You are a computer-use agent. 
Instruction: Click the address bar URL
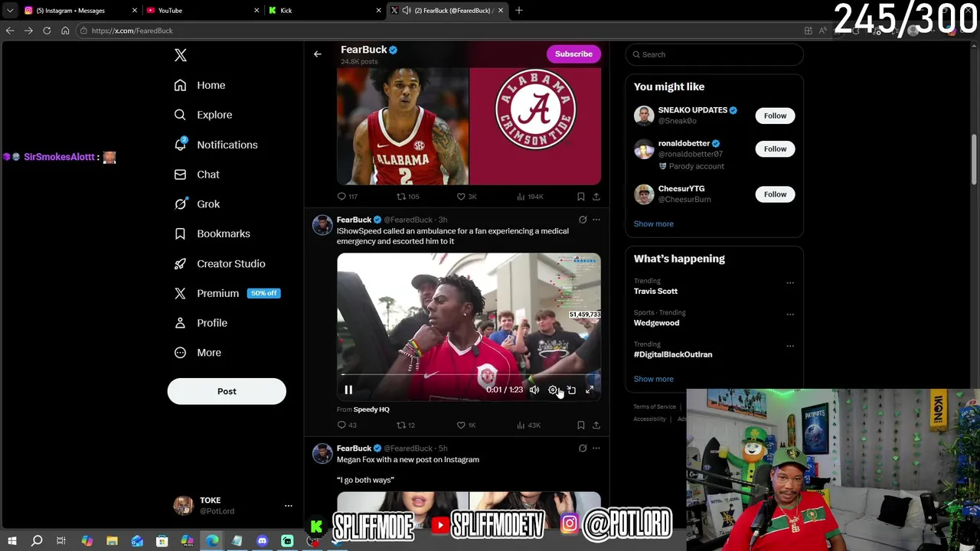coord(132,31)
